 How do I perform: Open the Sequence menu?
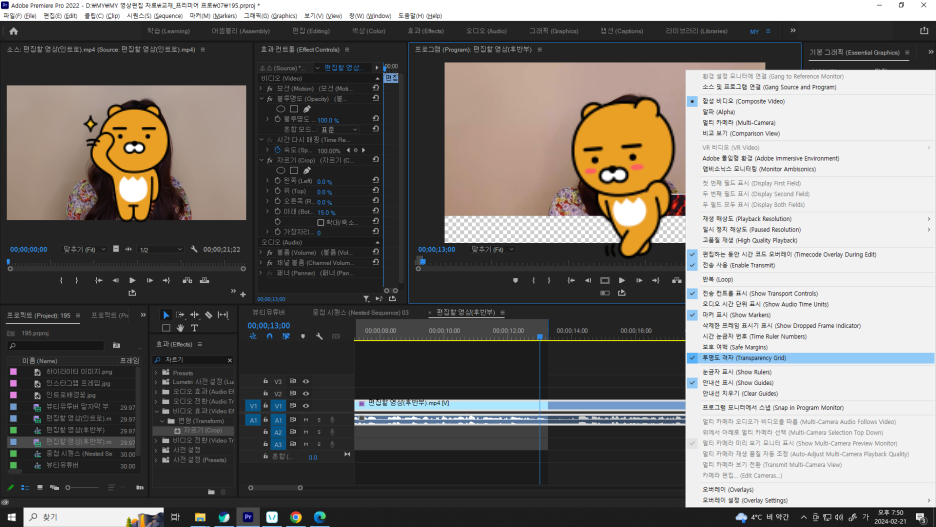155,16
